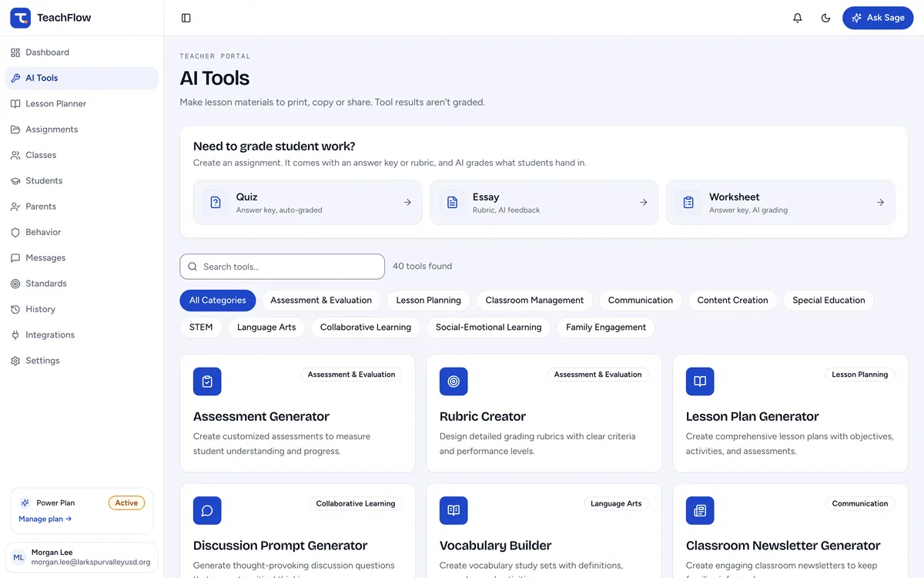
Task: Select the All Categories filter
Action: pos(218,301)
